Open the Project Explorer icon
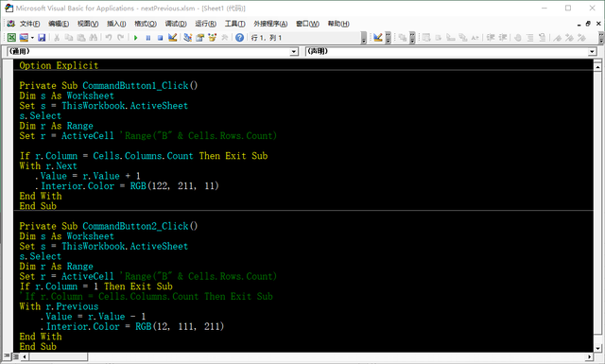This screenshot has height=364, width=605. [187, 38]
